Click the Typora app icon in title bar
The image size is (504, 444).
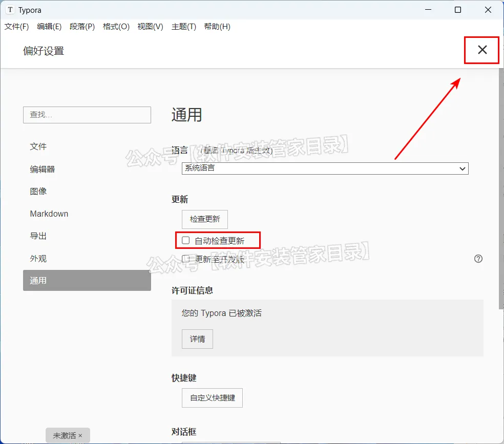click(10, 10)
